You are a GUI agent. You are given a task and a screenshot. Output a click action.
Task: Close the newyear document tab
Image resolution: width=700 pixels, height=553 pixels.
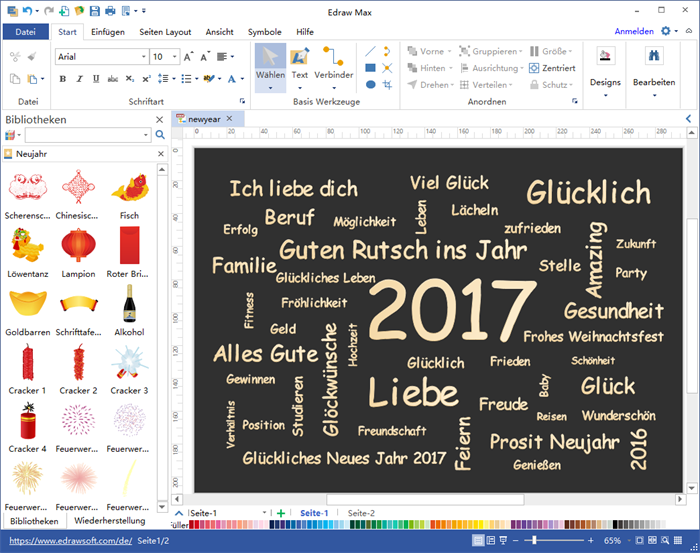229,119
